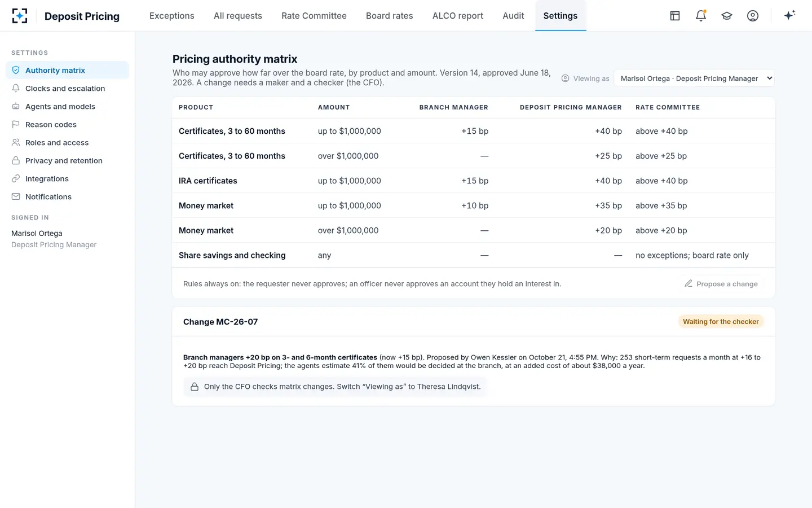Click the pencil icon on Propose a change

(689, 283)
